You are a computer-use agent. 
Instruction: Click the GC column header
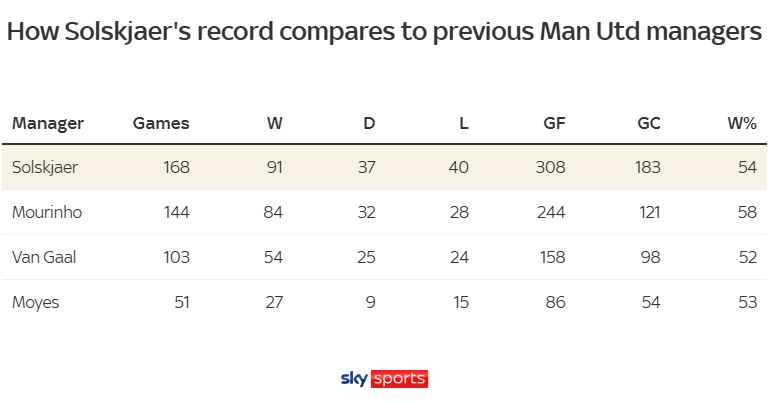(x=648, y=124)
